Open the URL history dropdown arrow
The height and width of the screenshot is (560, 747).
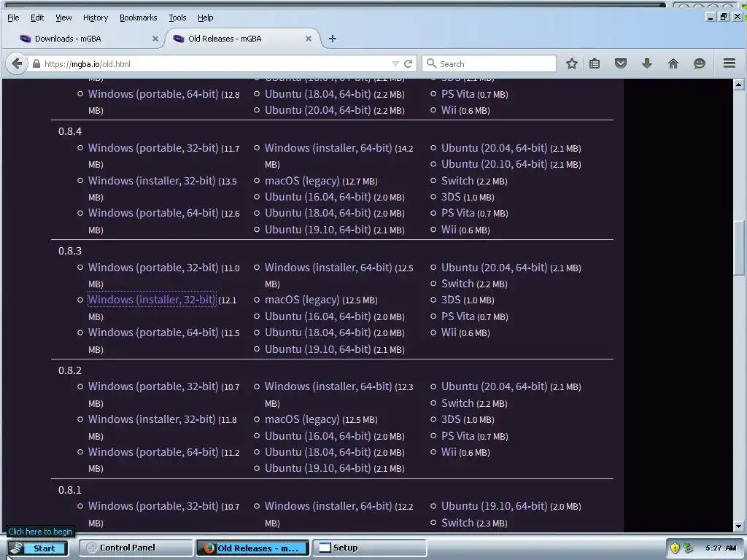395,64
